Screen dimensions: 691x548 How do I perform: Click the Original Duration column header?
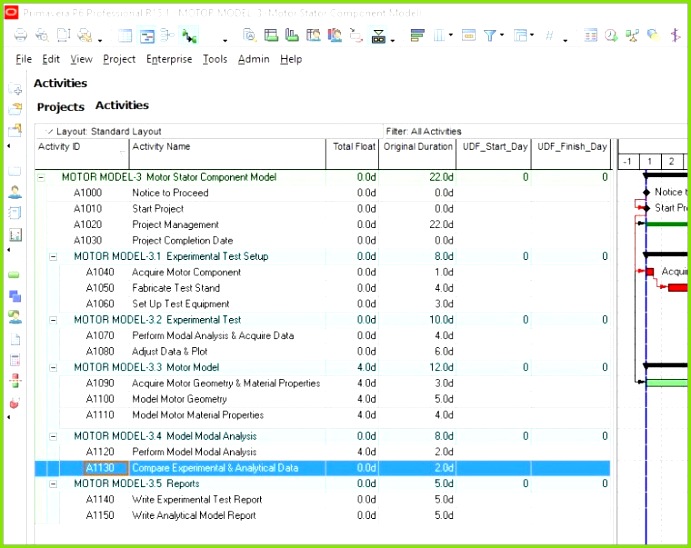coord(418,147)
